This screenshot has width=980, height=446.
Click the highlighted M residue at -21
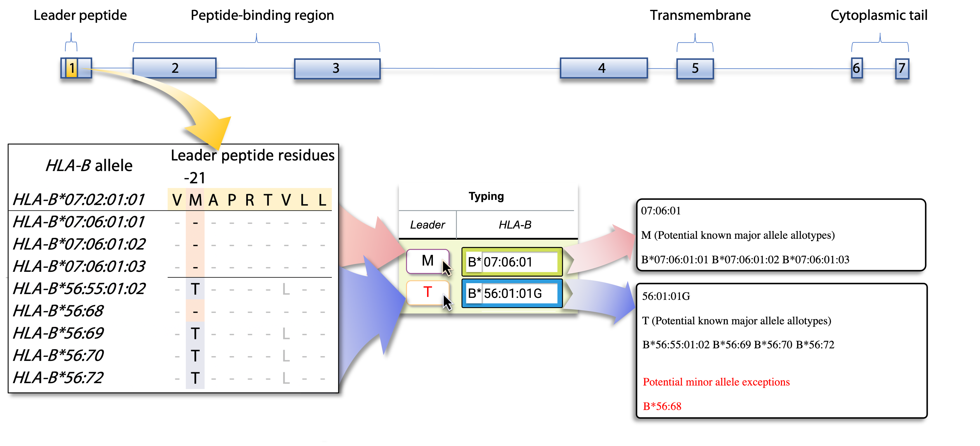195,200
